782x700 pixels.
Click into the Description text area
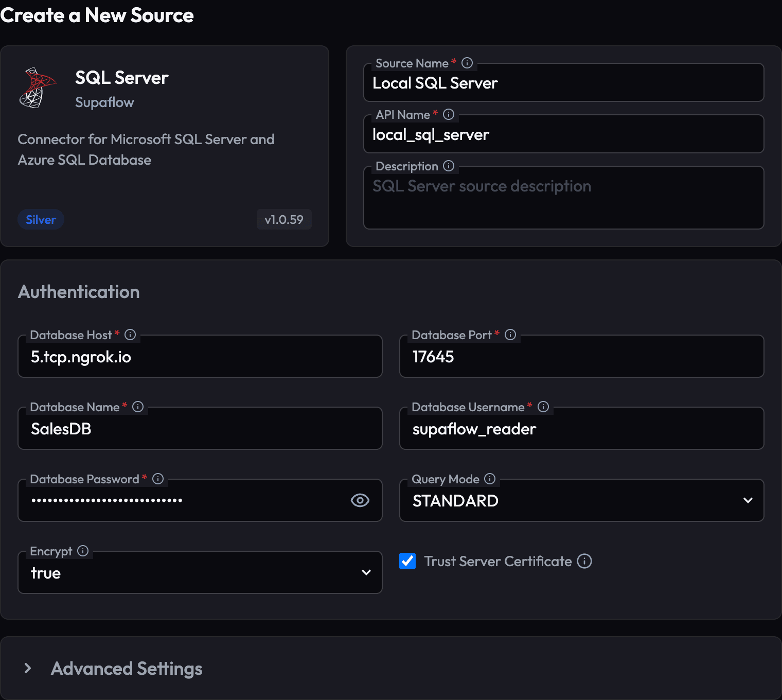point(564,198)
